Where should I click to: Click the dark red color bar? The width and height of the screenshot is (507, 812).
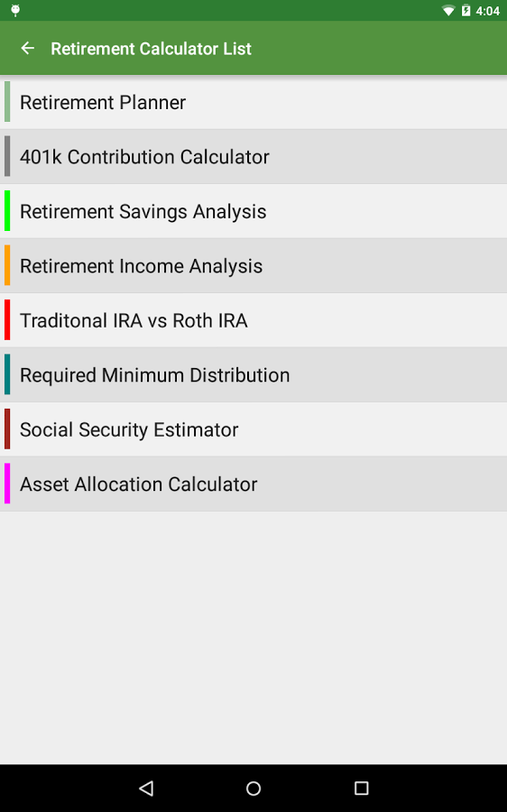click(7, 429)
